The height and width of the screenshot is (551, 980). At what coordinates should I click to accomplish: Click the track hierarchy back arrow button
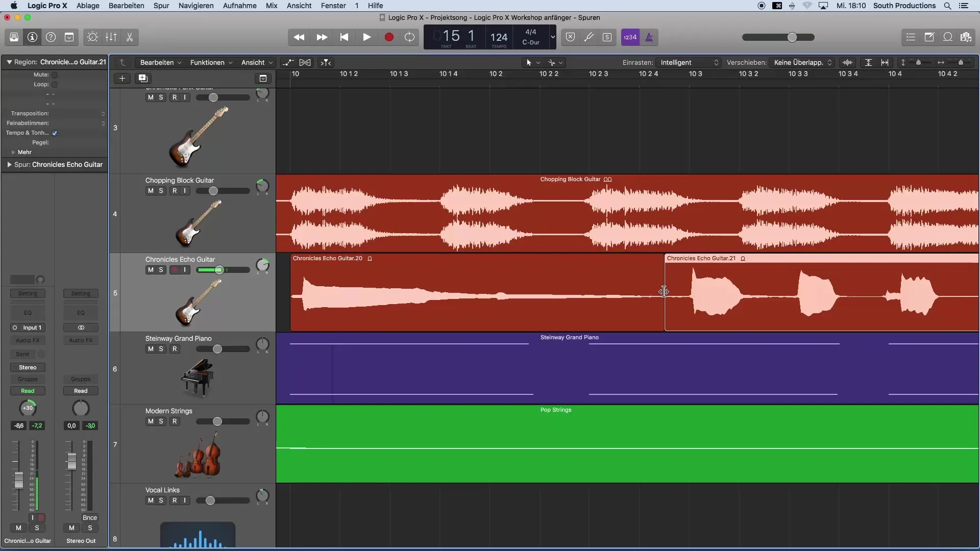click(122, 63)
